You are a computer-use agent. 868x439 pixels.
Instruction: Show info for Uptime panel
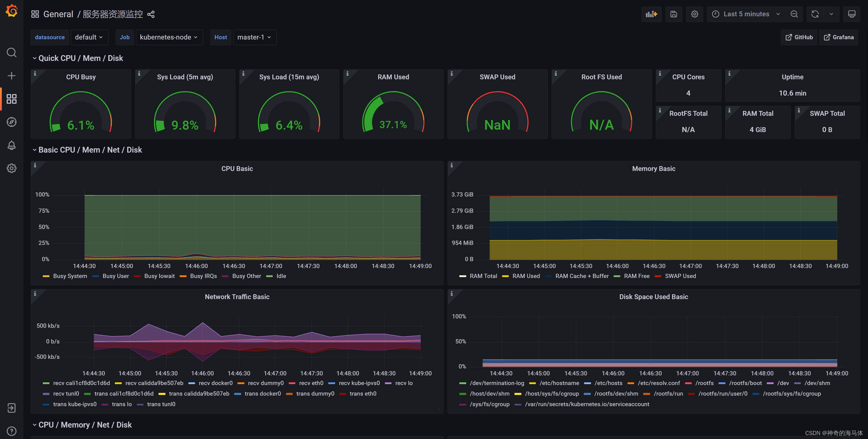(x=729, y=74)
